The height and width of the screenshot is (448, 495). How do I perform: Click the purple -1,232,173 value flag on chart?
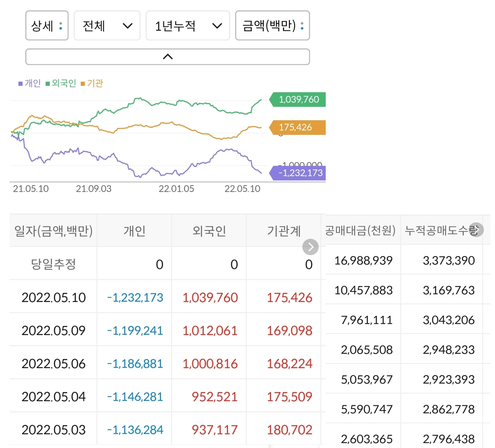click(x=297, y=173)
